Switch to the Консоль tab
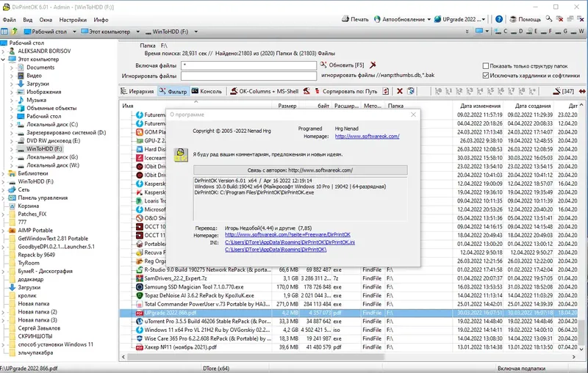 coord(207,91)
